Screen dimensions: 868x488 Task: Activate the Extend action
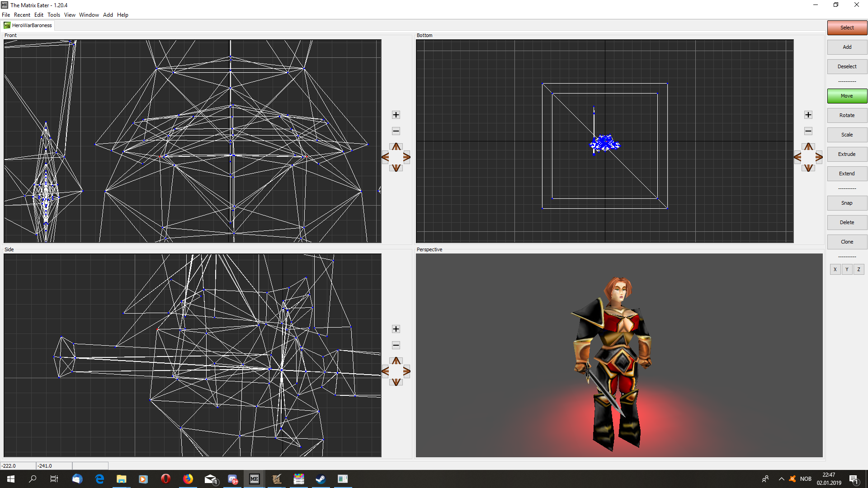(x=847, y=174)
